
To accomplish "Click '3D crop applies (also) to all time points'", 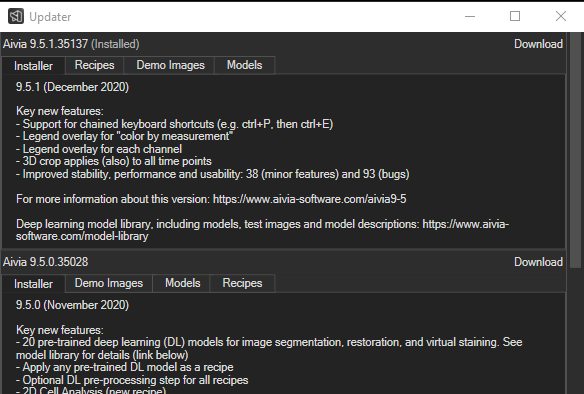I will pos(114,161).
